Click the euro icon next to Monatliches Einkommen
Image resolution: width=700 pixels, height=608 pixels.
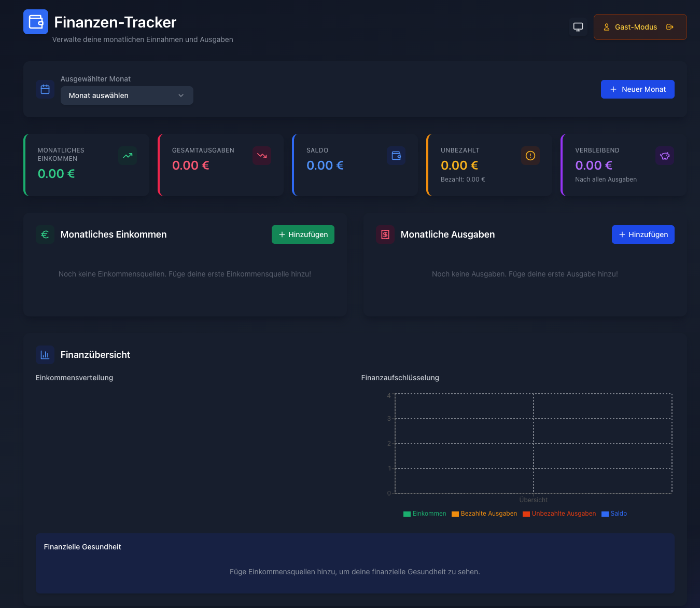coord(45,234)
